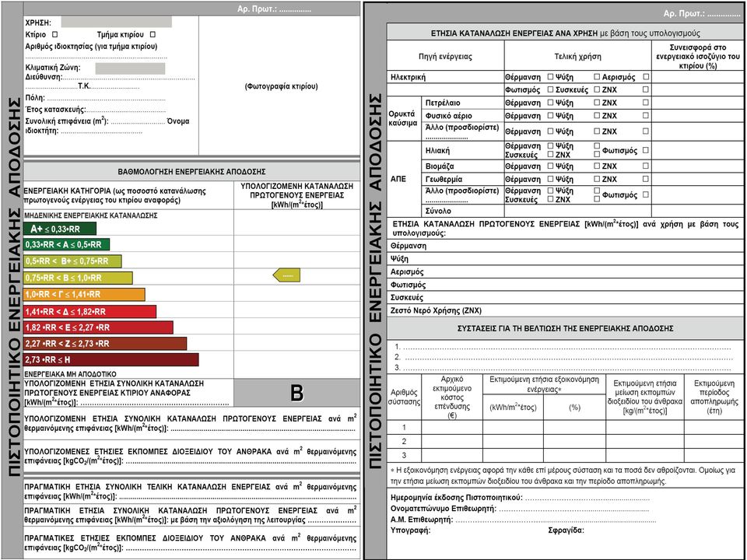
Task: Click the ΑΠΕ row group label
Action: (x=398, y=179)
